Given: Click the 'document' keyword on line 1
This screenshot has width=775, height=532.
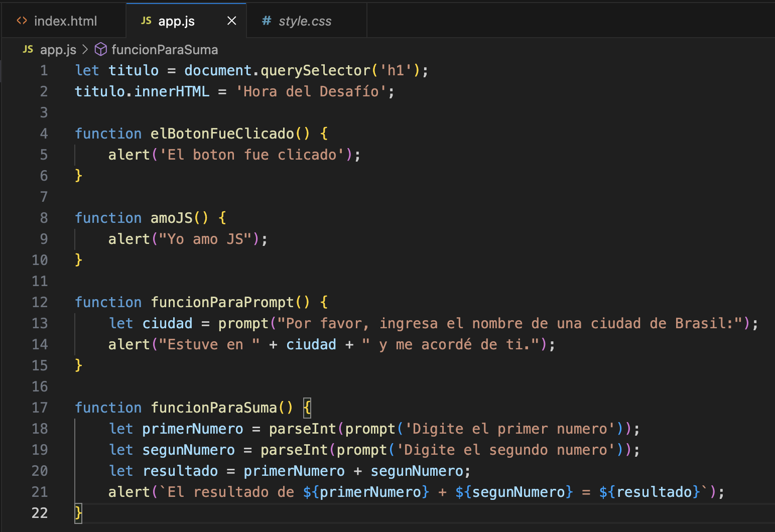Looking at the screenshot, I should pos(218,70).
